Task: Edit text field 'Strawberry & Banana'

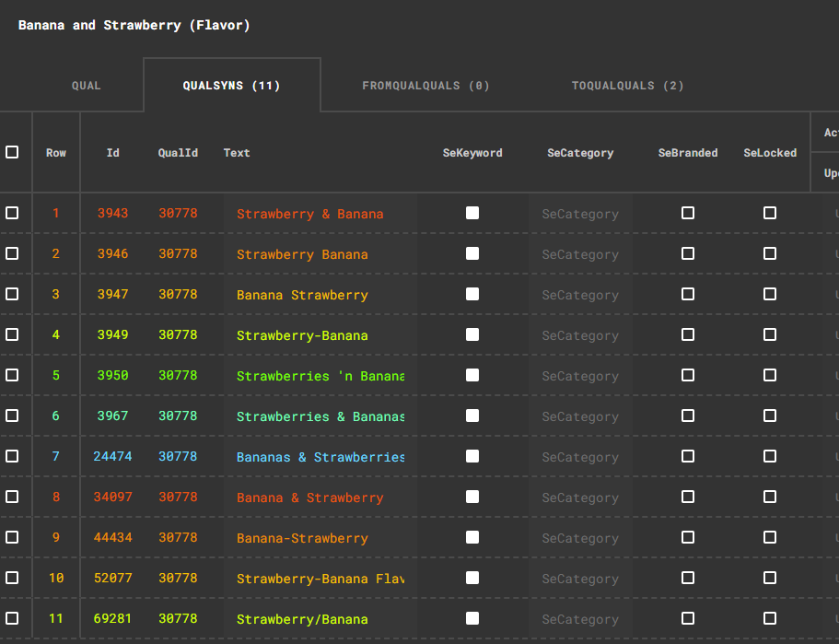Action: pyautogui.click(x=320, y=214)
